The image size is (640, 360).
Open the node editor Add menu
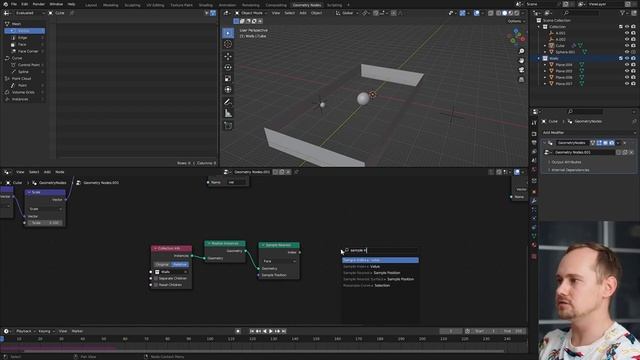(47, 172)
